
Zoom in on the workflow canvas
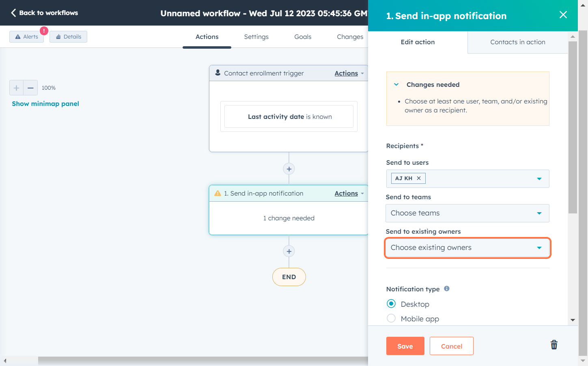coord(16,88)
